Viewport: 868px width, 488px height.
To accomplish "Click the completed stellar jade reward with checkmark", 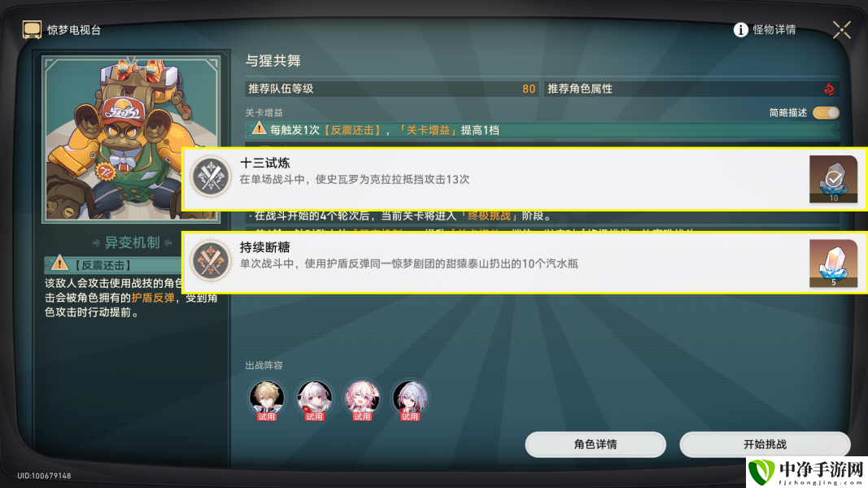I will tap(833, 179).
